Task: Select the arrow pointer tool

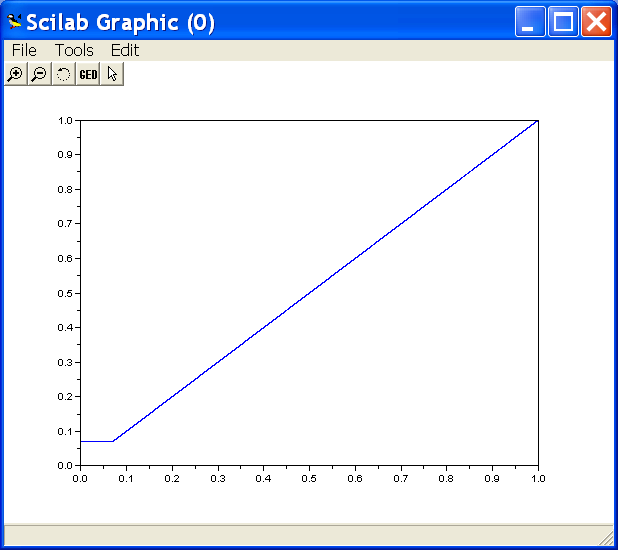Action: tap(112, 74)
